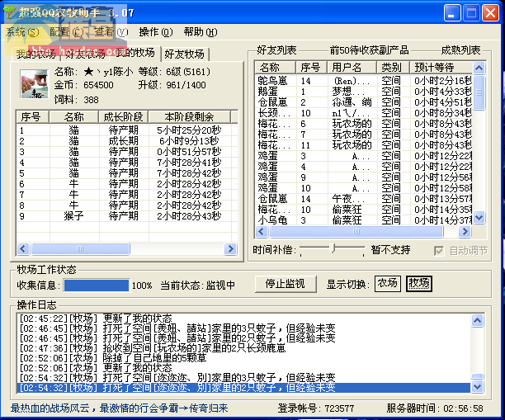This screenshot has height=420, width=505.
Task: Click the friend list horizontal scrollbar thumb
Action: [356, 231]
